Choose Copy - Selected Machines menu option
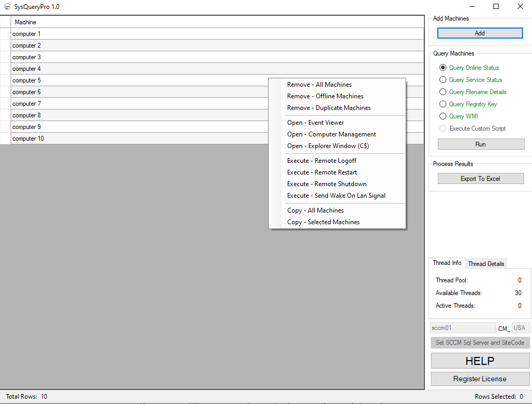 point(324,222)
